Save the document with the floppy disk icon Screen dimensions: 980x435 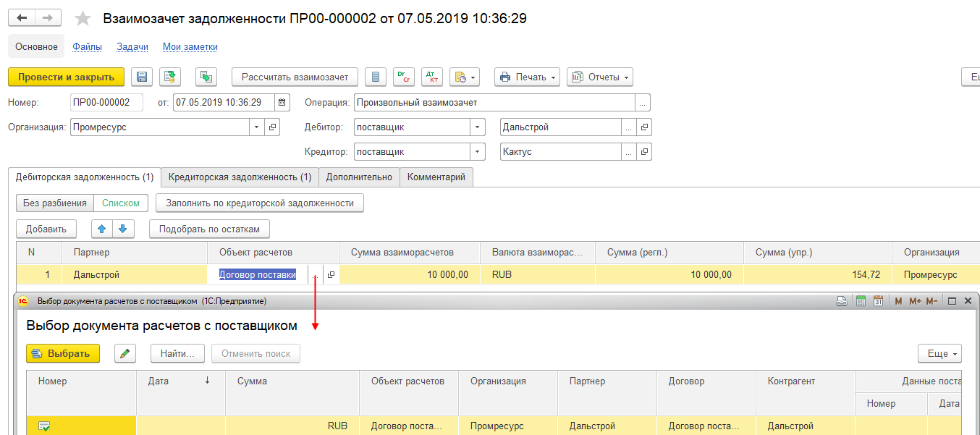(142, 77)
